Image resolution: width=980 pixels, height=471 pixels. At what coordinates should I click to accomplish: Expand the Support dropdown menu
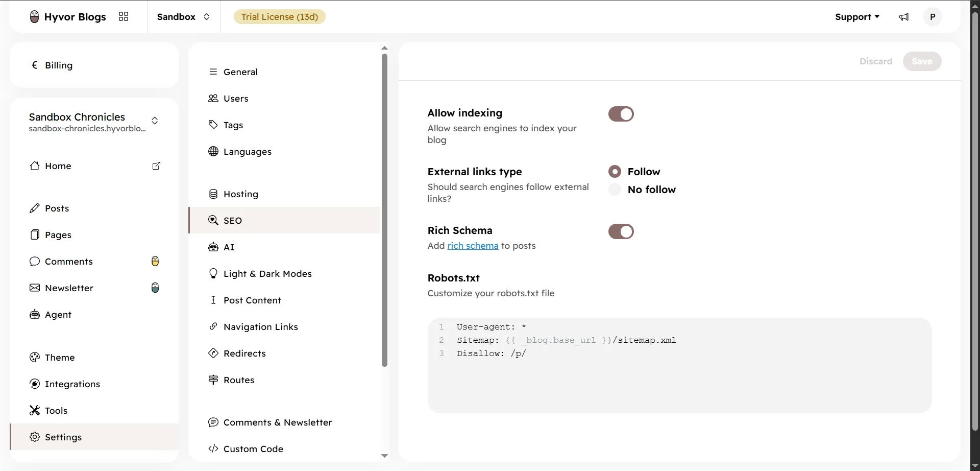(x=857, y=17)
